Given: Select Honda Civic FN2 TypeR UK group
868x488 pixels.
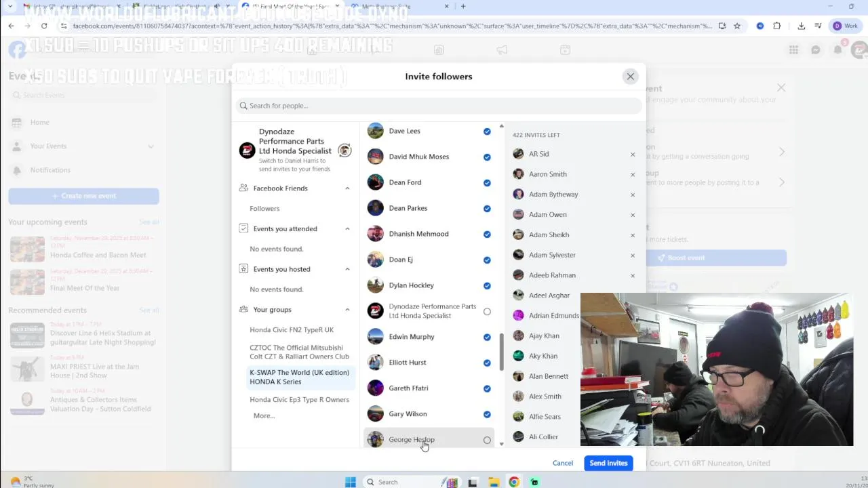Looking at the screenshot, I should tap(292, 330).
